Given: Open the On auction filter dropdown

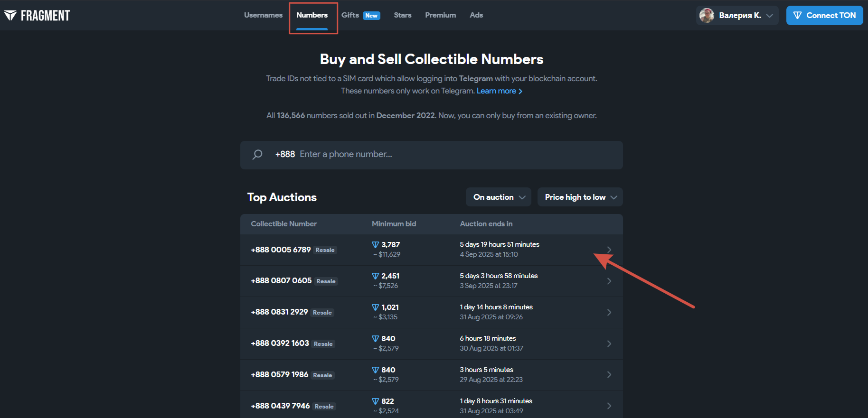Looking at the screenshot, I should click(499, 197).
